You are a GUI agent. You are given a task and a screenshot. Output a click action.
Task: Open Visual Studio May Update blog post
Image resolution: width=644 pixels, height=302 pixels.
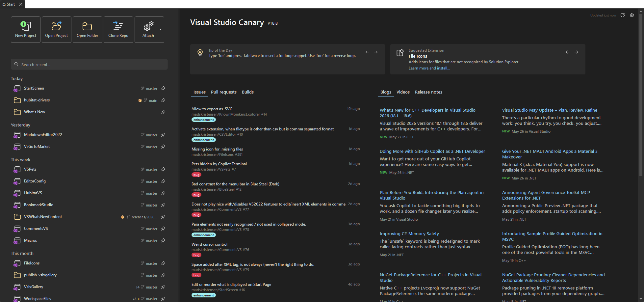click(x=550, y=110)
